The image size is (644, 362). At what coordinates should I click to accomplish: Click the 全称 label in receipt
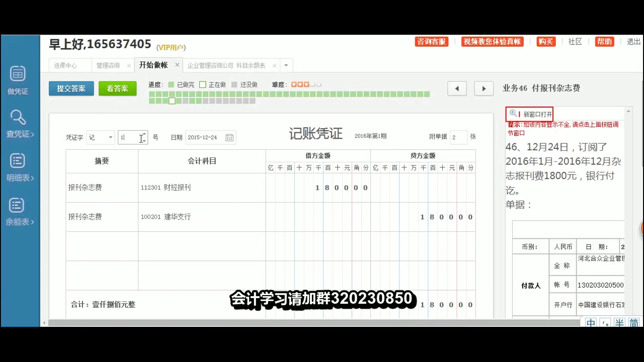tap(562, 265)
